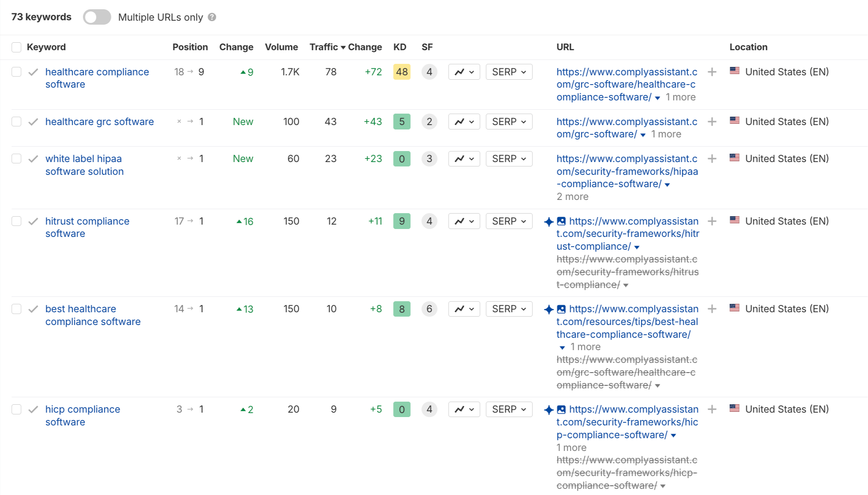Click green KD 5 badge
This screenshot has height=495, width=868.
click(x=402, y=122)
